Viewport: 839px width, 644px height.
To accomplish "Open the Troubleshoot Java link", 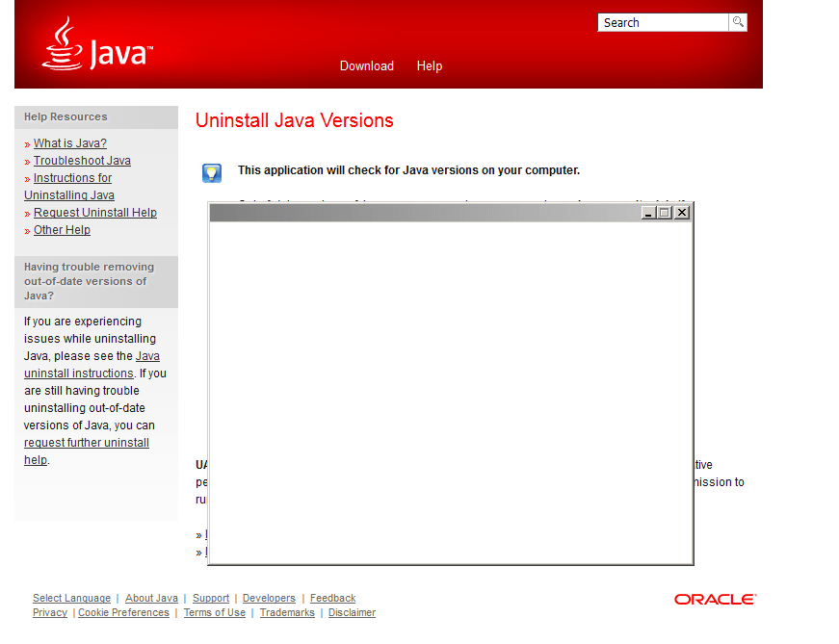I will [82, 161].
